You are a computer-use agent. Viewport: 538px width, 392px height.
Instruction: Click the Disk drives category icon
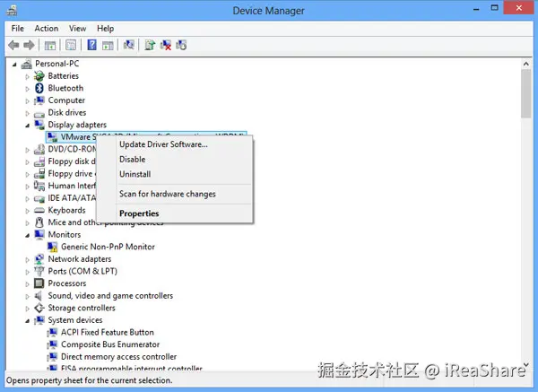pos(39,113)
